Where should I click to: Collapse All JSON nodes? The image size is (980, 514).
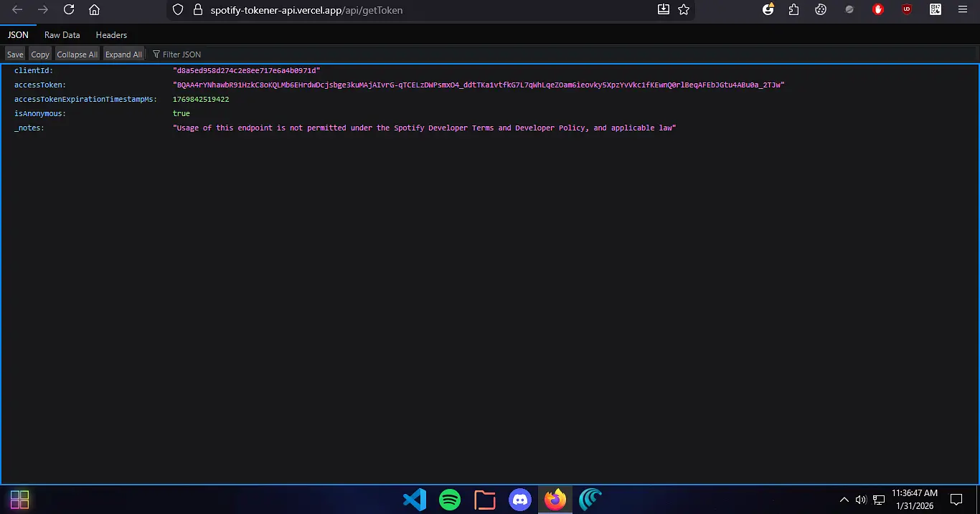click(77, 54)
